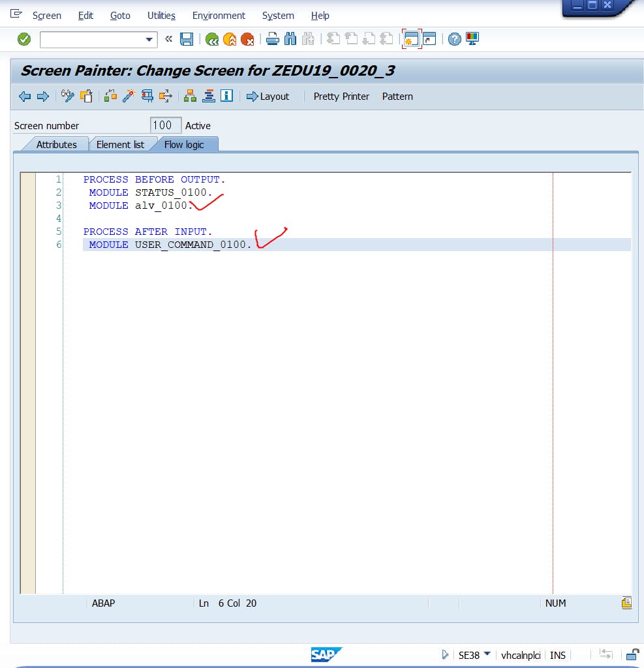Click the NUM indicator in editor status bar
644x668 pixels.
tap(555, 603)
